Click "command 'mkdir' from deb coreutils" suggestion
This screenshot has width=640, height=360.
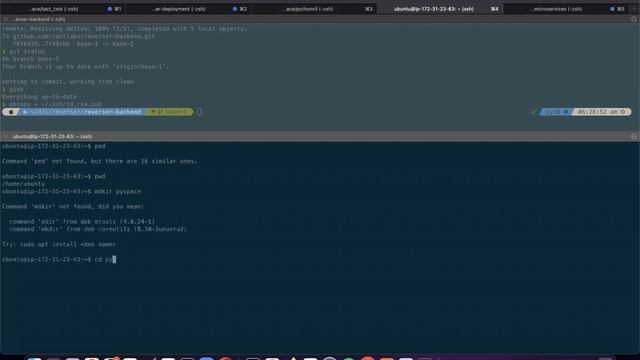[x=98, y=229]
